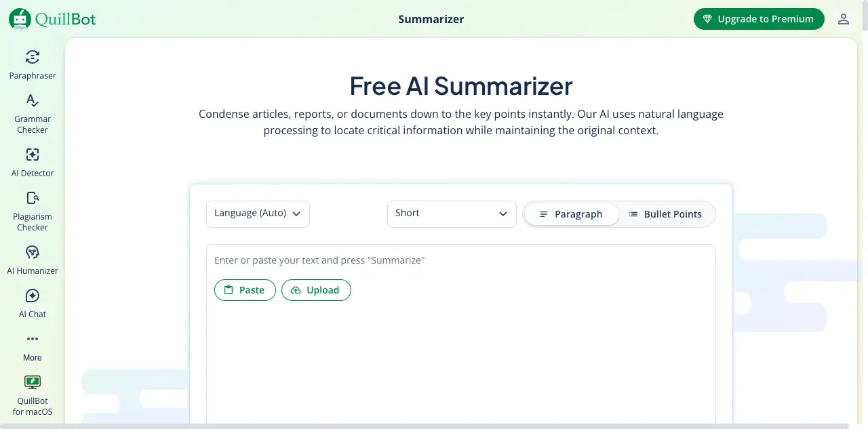Viewport: 868px width, 429px height.
Task: Select the Paraphraser tool in sidebar
Action: [32, 64]
